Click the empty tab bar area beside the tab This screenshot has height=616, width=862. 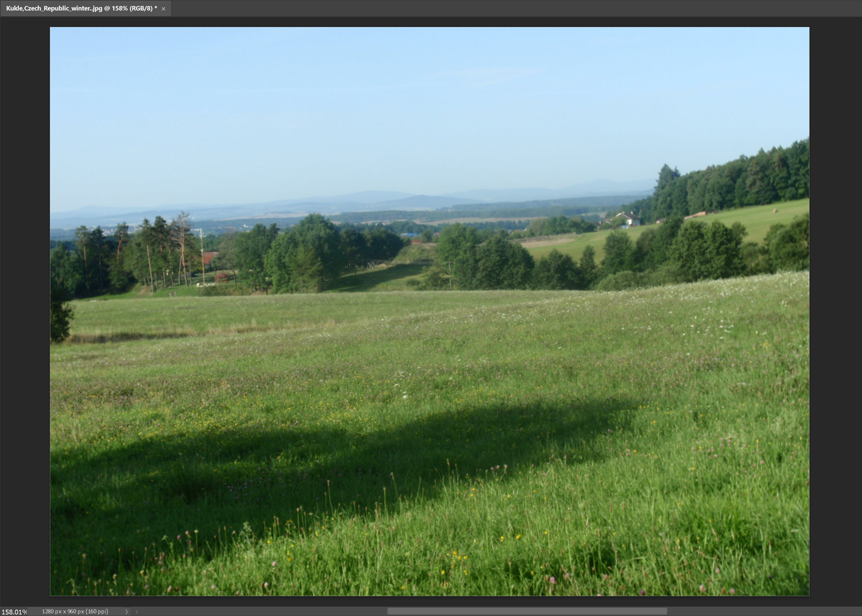493,8
